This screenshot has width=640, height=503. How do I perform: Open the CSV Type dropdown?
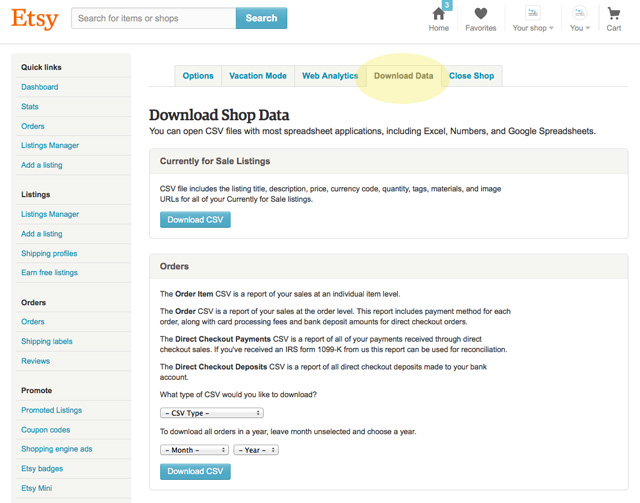pyautogui.click(x=212, y=413)
